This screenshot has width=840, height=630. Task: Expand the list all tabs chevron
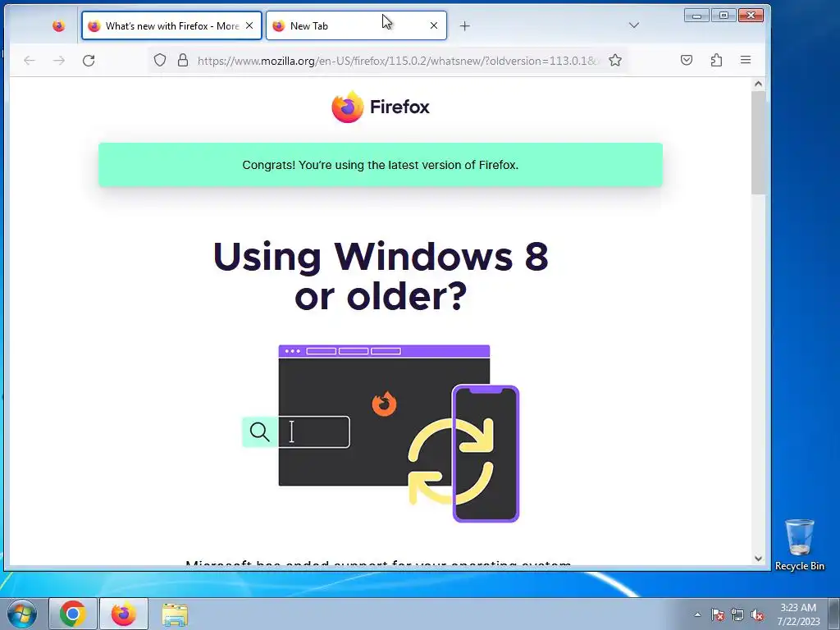pos(634,25)
